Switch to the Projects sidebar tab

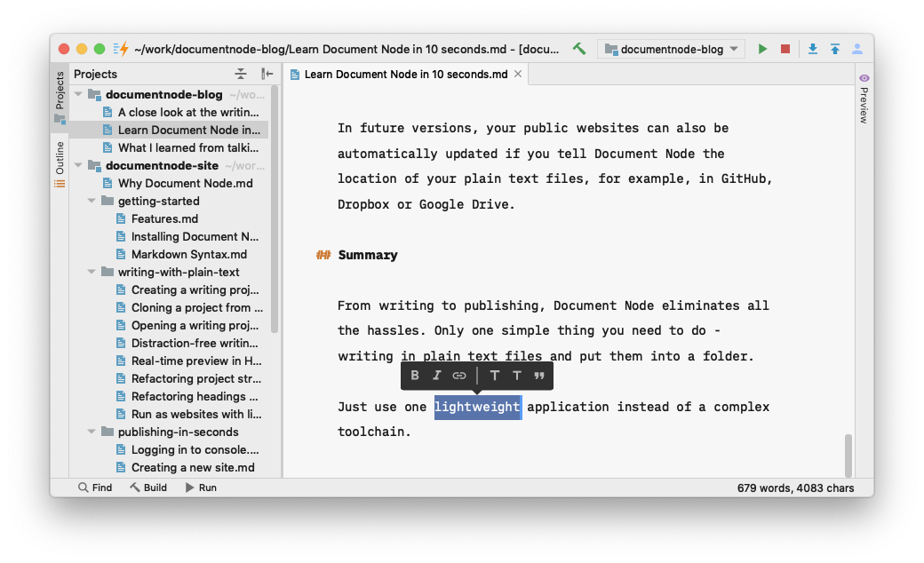(60, 97)
